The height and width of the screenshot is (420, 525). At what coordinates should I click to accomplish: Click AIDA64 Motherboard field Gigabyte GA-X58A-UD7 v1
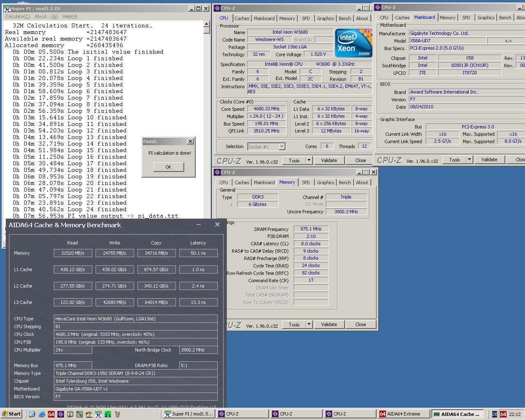click(x=136, y=389)
